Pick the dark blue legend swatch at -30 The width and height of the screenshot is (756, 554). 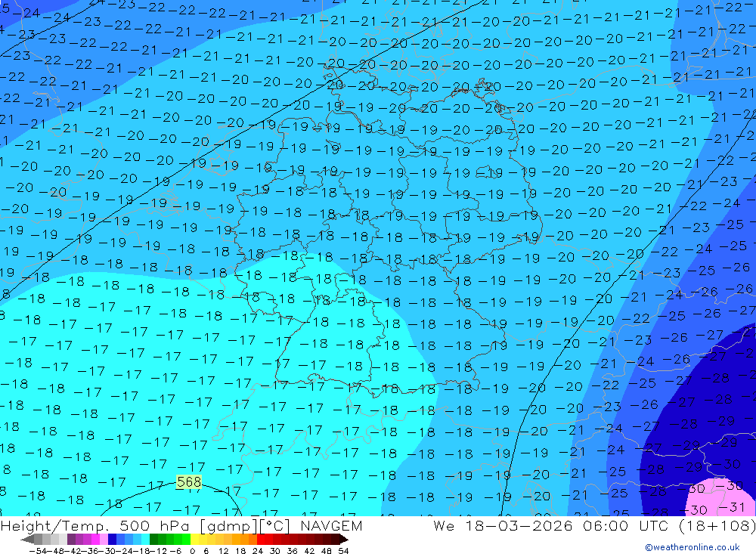(x=112, y=539)
